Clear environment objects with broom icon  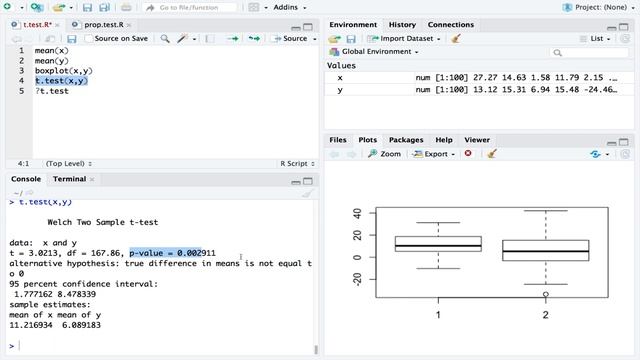tap(456, 39)
